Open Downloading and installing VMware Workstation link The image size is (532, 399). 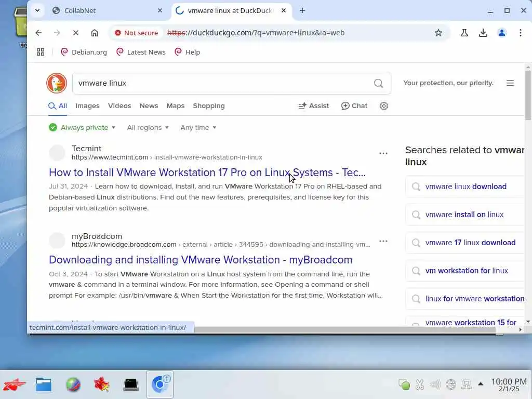201,260
